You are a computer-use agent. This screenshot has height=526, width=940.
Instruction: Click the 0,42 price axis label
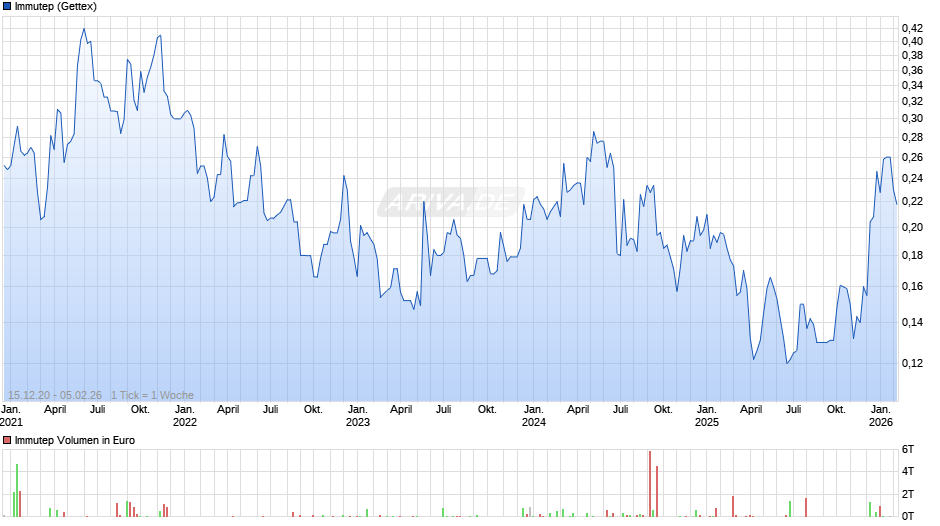click(x=912, y=28)
